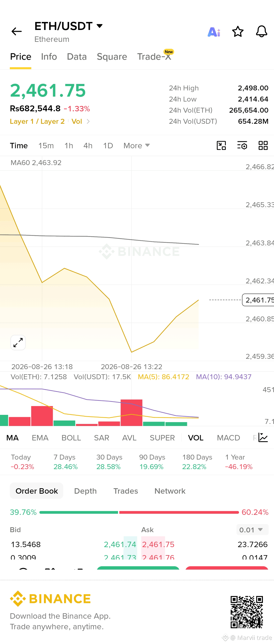Viewport: 274px width, 644px height.
Task: Switch to the Data tab
Action: (77, 57)
